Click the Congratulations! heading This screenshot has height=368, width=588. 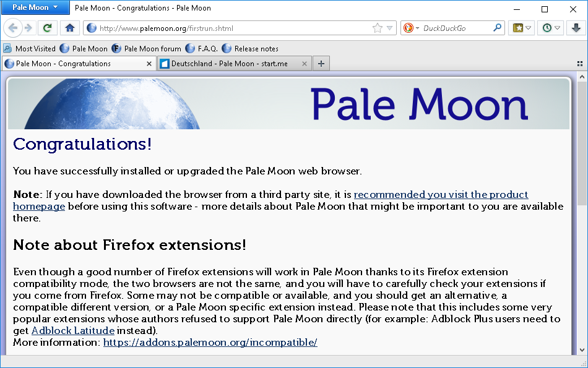point(82,144)
